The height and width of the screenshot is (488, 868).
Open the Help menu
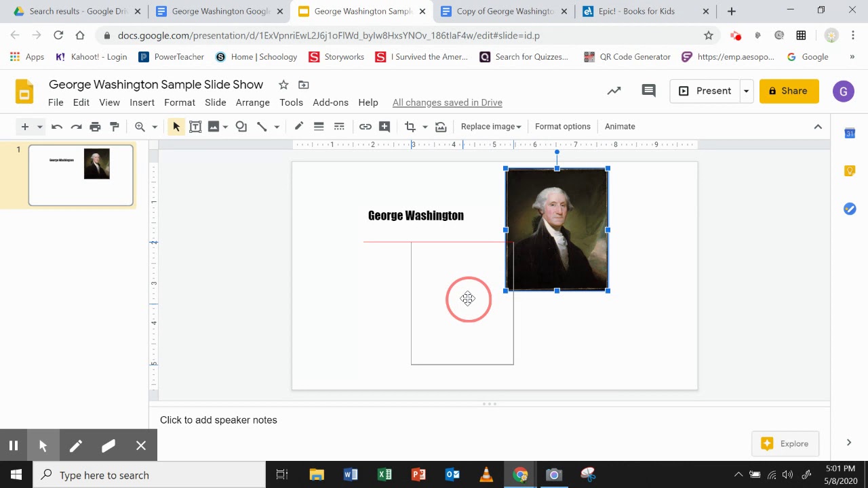tap(368, 102)
